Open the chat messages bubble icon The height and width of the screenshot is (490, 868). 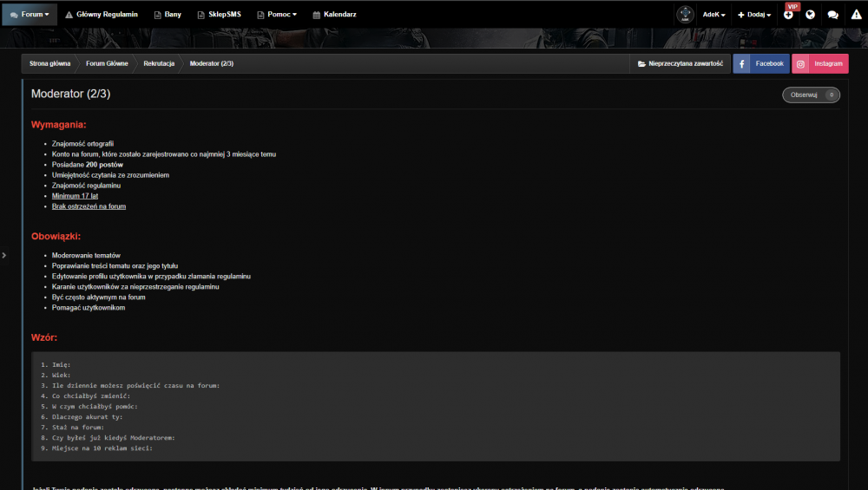(832, 15)
